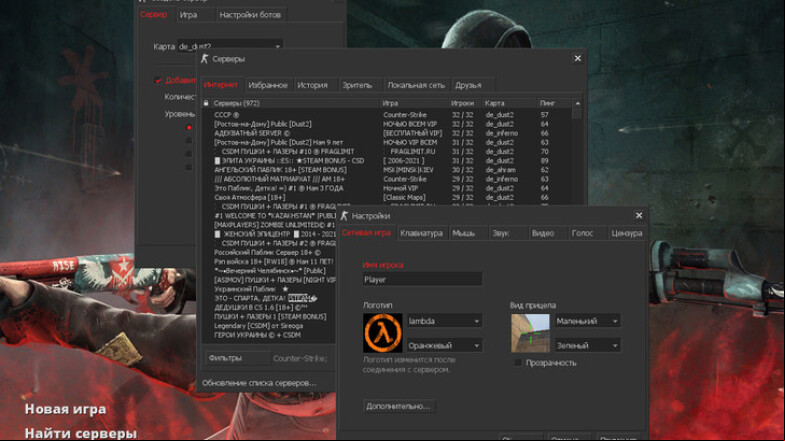This screenshot has width=785, height=441.
Task: Sort by Серверы (972) column header
Action: [295, 103]
